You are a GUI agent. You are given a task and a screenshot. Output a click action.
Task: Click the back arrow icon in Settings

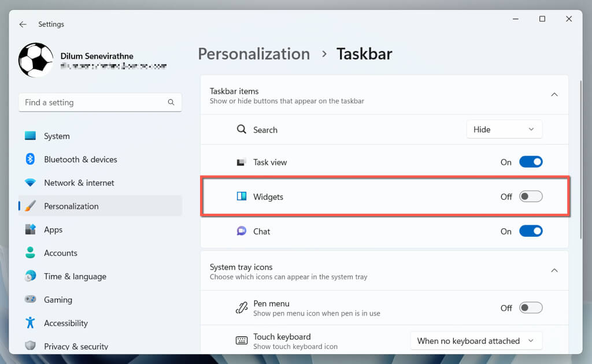(x=23, y=24)
